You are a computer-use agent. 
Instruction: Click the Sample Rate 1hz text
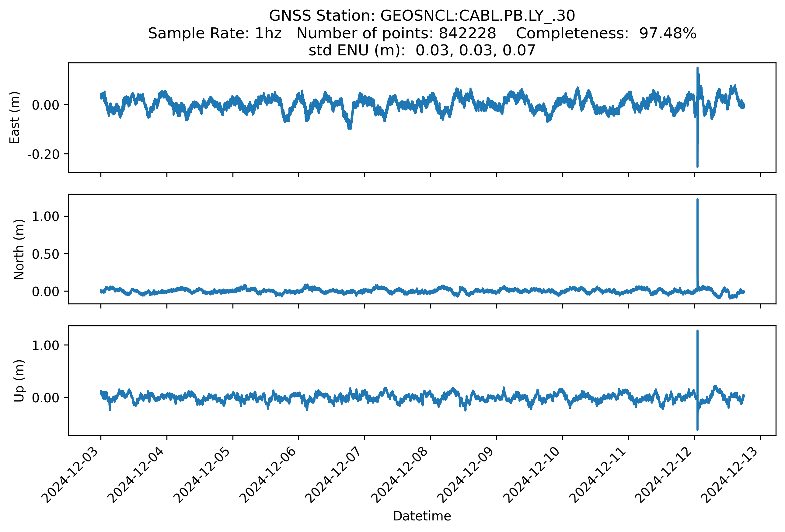(215, 33)
